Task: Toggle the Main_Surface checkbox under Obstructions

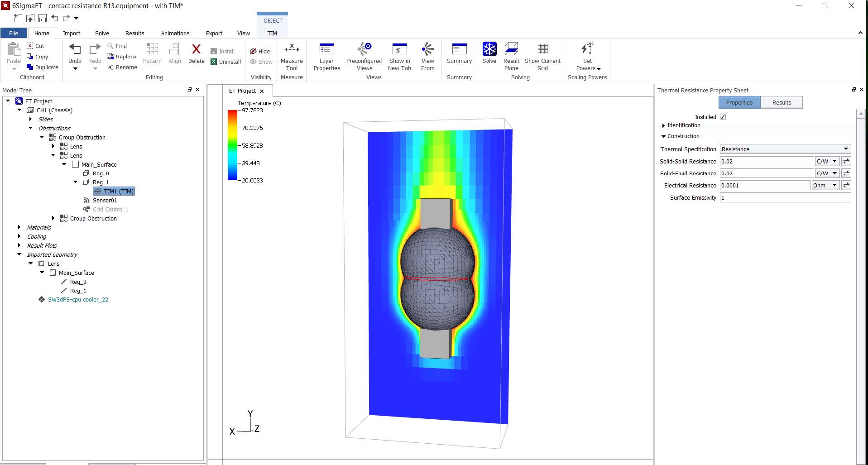Action: click(76, 164)
